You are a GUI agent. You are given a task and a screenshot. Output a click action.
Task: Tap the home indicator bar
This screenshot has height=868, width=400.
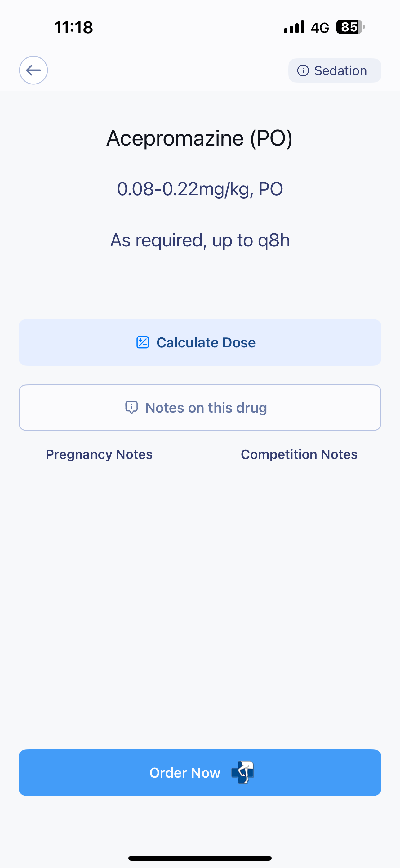(200, 858)
